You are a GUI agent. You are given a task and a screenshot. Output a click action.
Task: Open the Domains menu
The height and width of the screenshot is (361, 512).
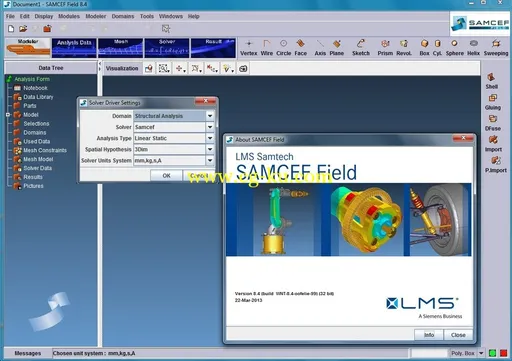(x=123, y=16)
